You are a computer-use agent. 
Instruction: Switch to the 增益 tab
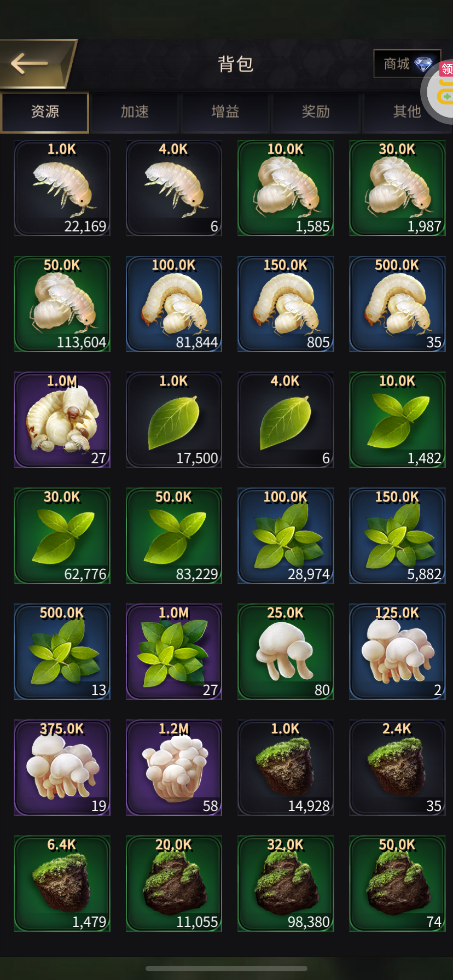(225, 112)
